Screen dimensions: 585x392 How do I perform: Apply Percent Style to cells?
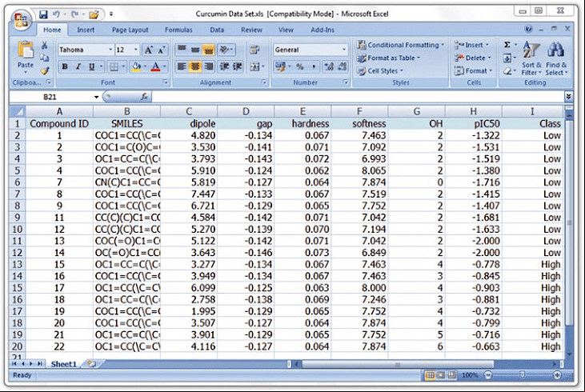(x=299, y=66)
